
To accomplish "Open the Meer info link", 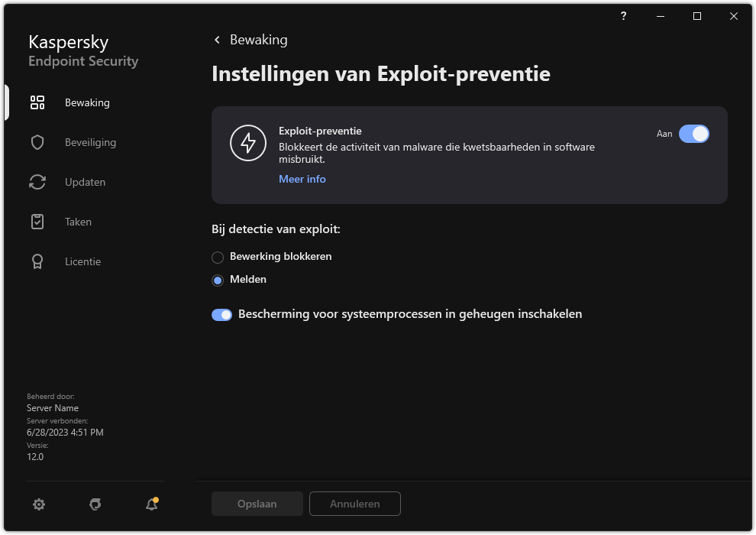I will pos(302,179).
